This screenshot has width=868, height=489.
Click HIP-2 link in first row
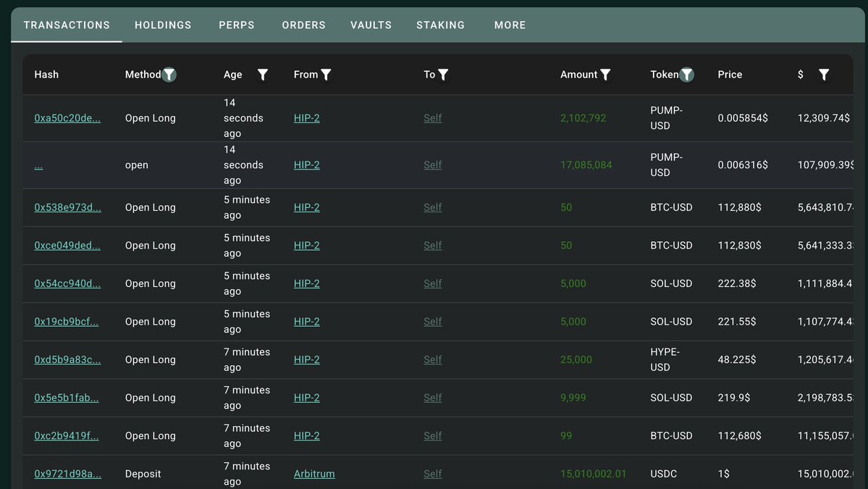[306, 118]
